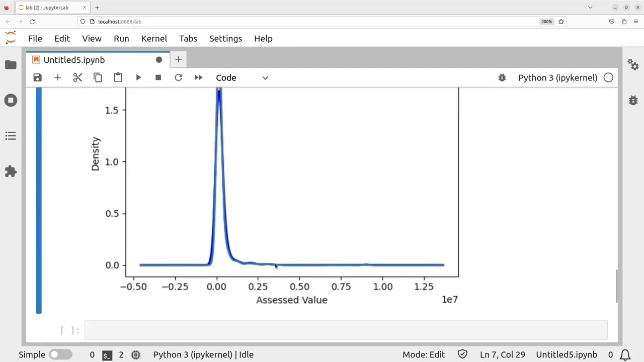Click the Untitled5.ipynb status bar label
Image resolution: width=644 pixels, height=362 pixels.
click(x=567, y=355)
